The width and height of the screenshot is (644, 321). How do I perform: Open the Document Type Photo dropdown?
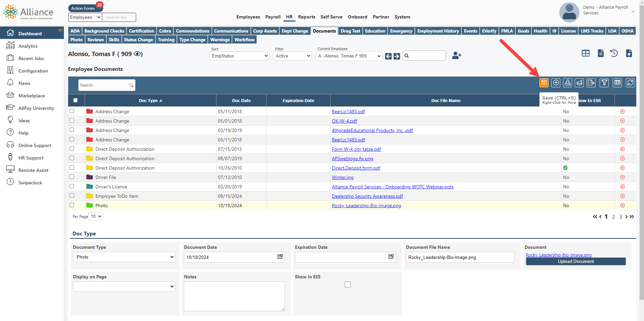point(124,257)
